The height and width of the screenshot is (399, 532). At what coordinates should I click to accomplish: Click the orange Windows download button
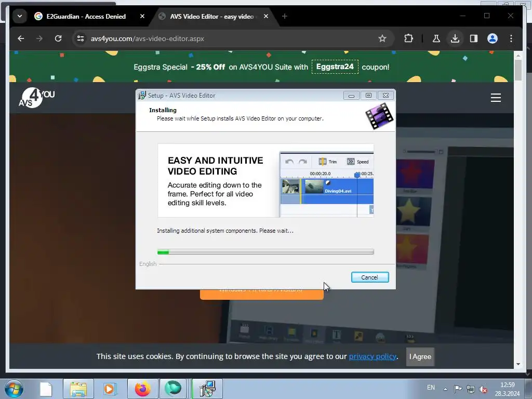coord(262,294)
